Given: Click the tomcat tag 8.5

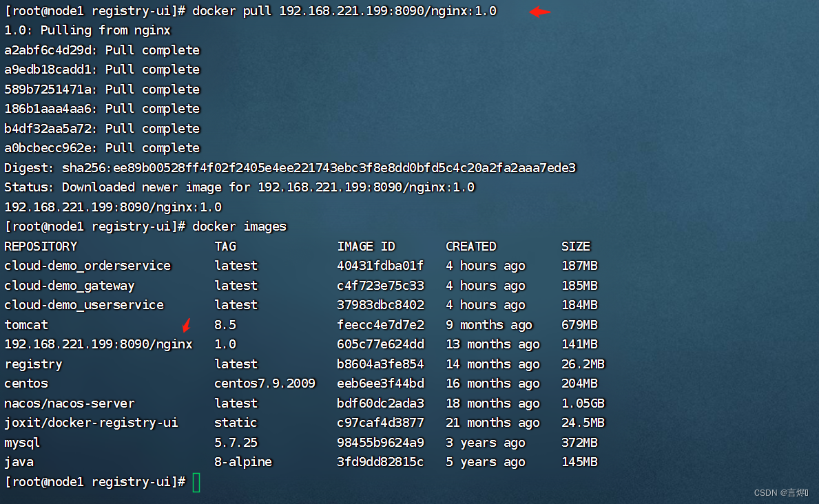Looking at the screenshot, I should click(x=225, y=324).
